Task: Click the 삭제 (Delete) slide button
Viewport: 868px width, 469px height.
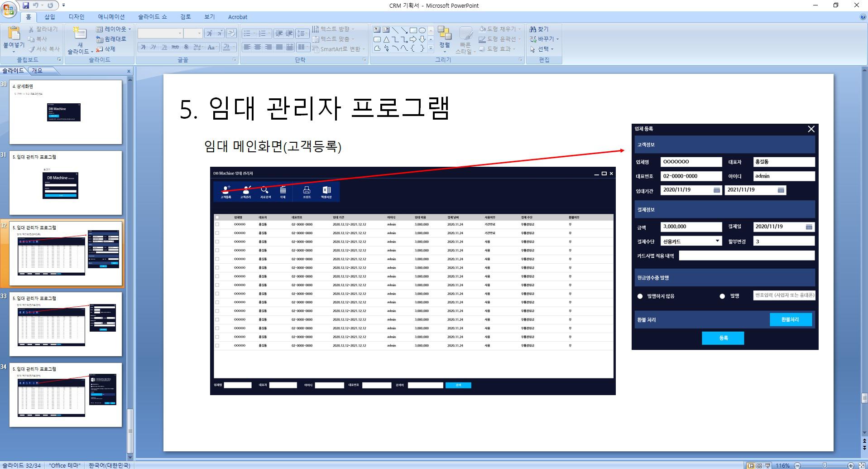Action: pos(106,49)
